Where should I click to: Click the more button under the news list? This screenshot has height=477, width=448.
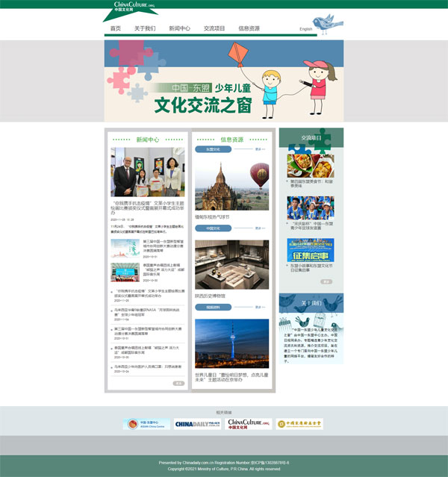178,383
